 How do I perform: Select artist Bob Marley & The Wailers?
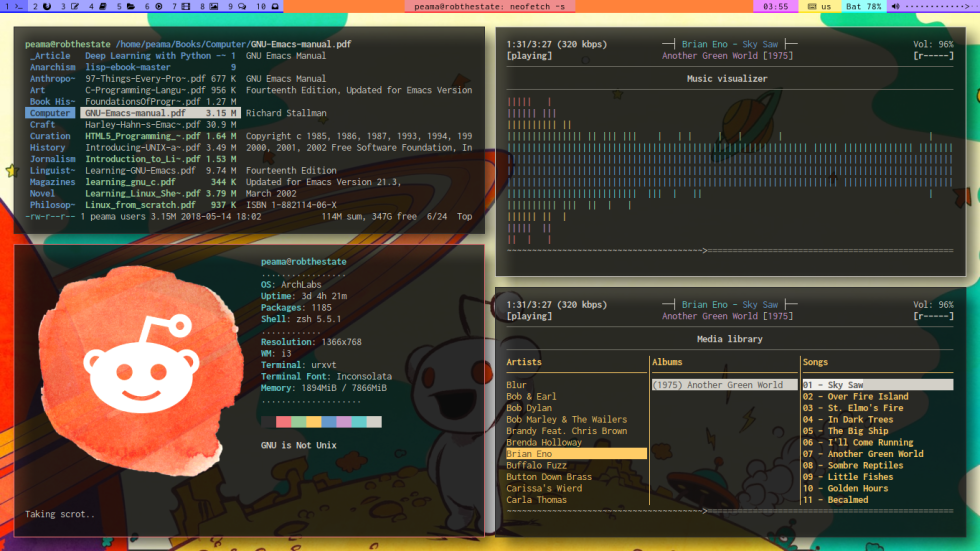[x=566, y=419]
